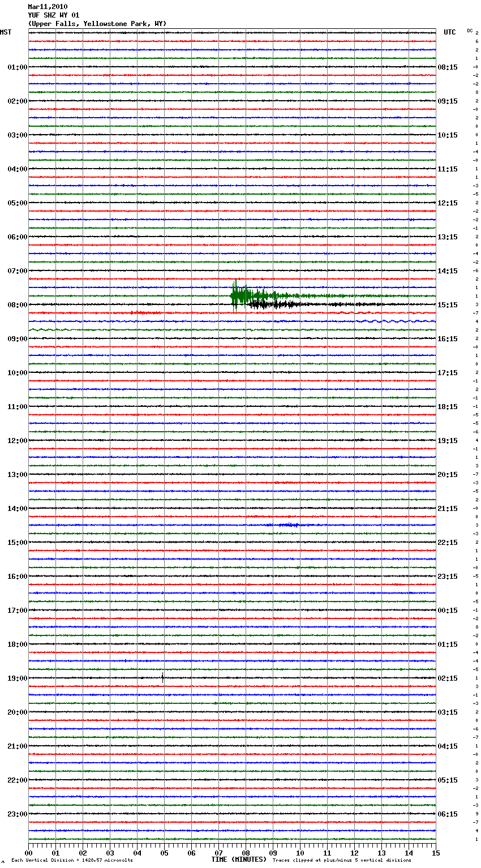Viewport: 481px width, 868px height.
Task: Click minute tick label 05 on the axis
Action: click(x=164, y=853)
